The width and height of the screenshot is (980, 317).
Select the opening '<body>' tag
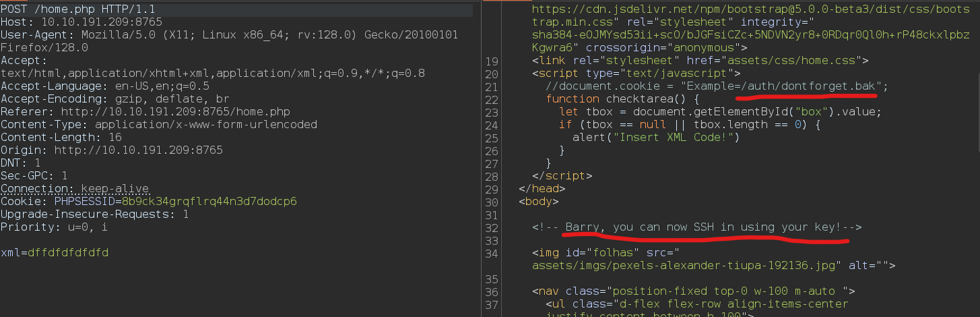[539, 202]
